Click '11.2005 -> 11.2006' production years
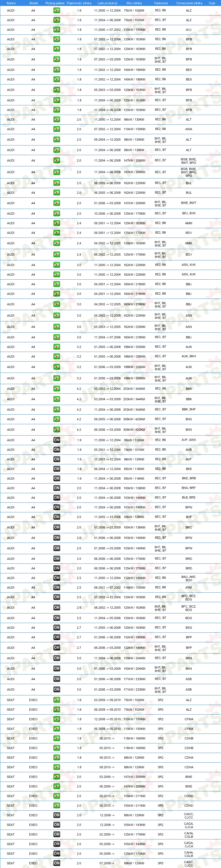 (x=107, y=517)
